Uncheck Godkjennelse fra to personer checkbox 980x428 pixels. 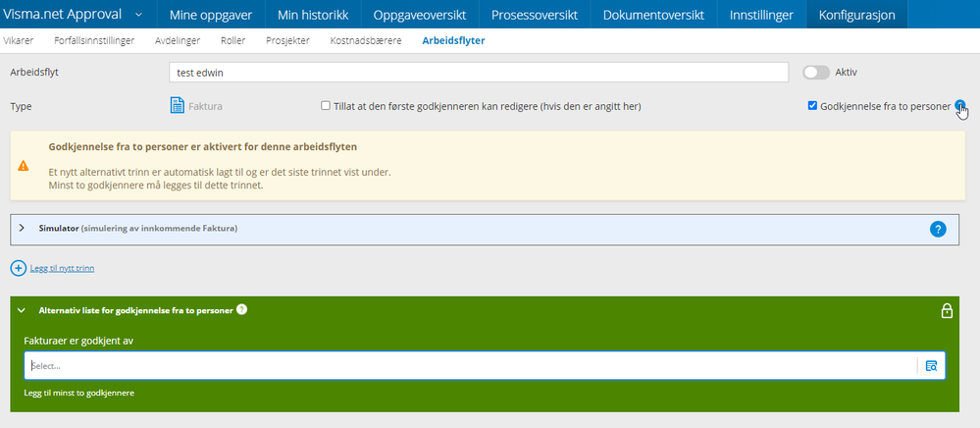[x=812, y=106]
